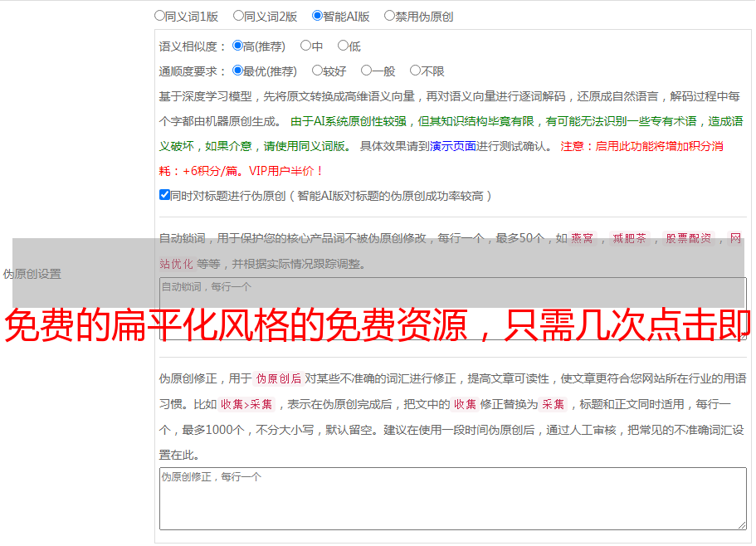This screenshot has height=546, width=756.
Task: Click the 收集>采集 example tag
Action: tap(246, 405)
